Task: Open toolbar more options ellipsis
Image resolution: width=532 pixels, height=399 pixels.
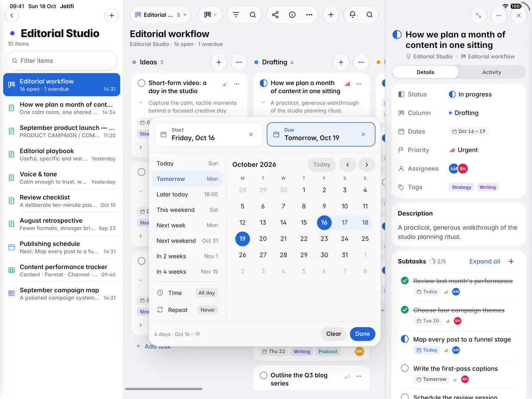Action: pos(309,15)
